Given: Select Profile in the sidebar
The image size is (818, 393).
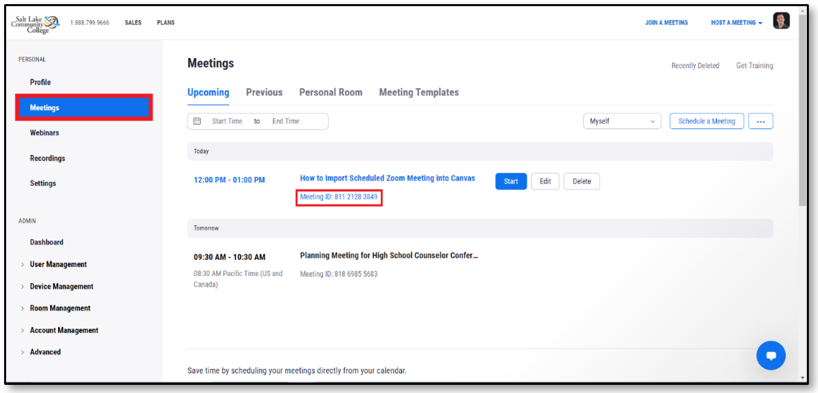Looking at the screenshot, I should point(40,82).
